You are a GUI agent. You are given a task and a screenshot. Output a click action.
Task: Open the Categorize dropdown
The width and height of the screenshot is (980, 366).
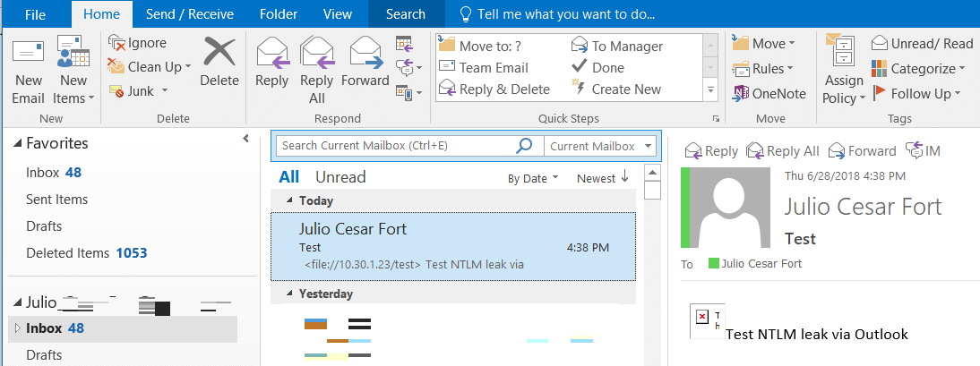click(918, 68)
